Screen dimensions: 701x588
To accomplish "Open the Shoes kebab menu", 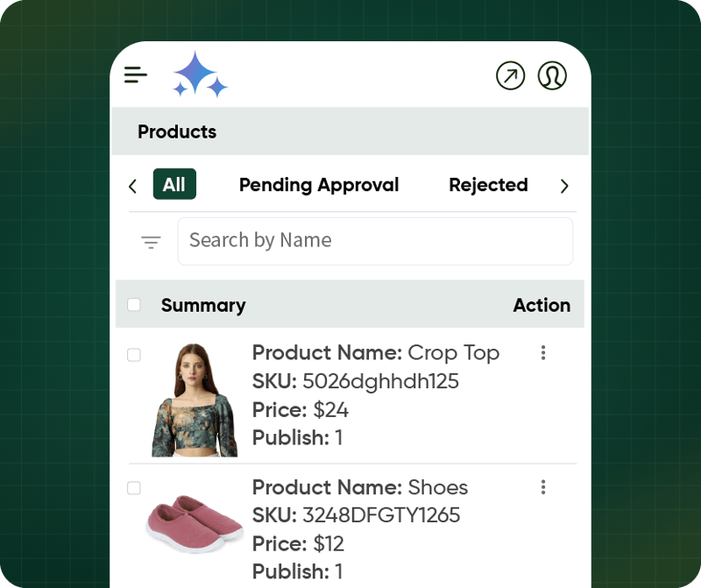I will click(543, 487).
